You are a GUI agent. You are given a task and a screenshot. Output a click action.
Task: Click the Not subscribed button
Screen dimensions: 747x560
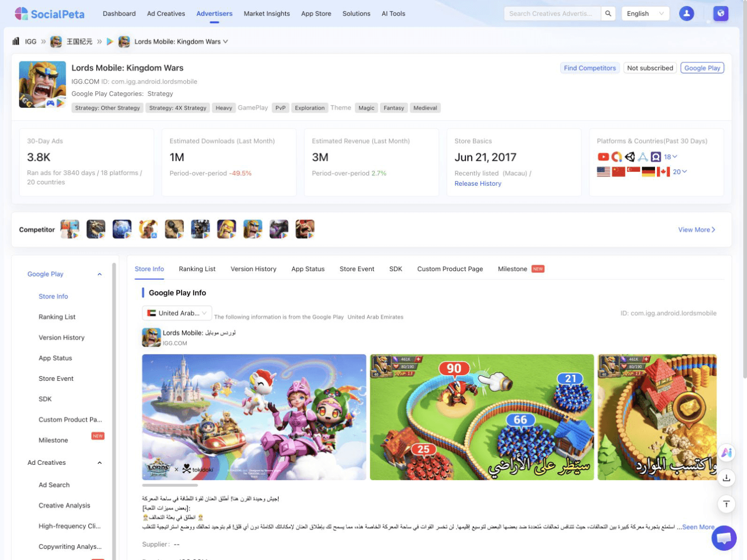(650, 68)
